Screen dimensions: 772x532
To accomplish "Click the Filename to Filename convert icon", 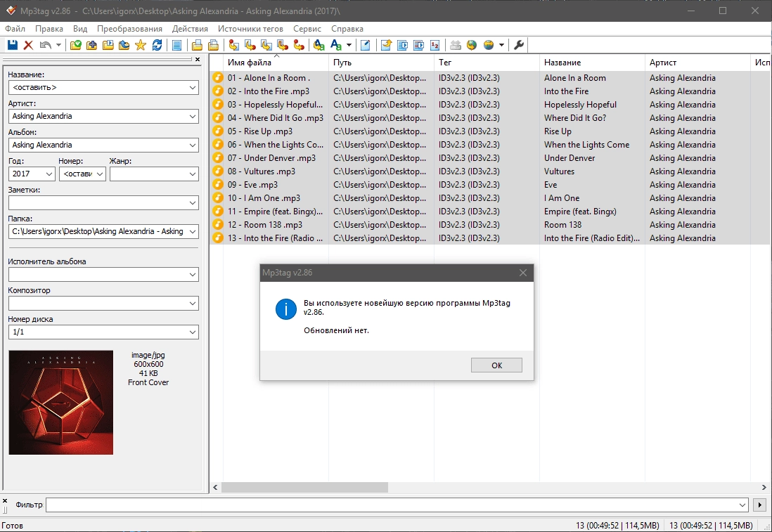I will tap(266, 45).
